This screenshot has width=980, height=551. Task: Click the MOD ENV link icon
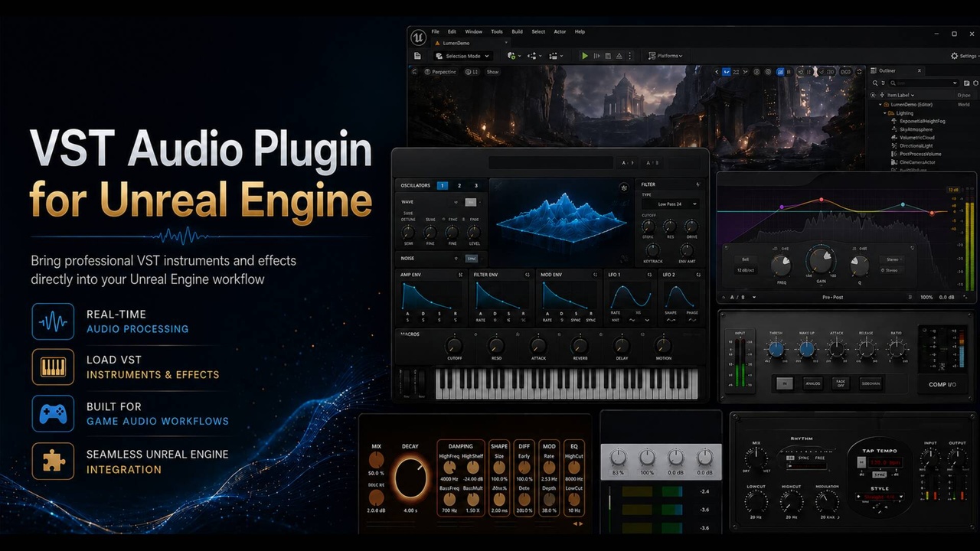(595, 274)
